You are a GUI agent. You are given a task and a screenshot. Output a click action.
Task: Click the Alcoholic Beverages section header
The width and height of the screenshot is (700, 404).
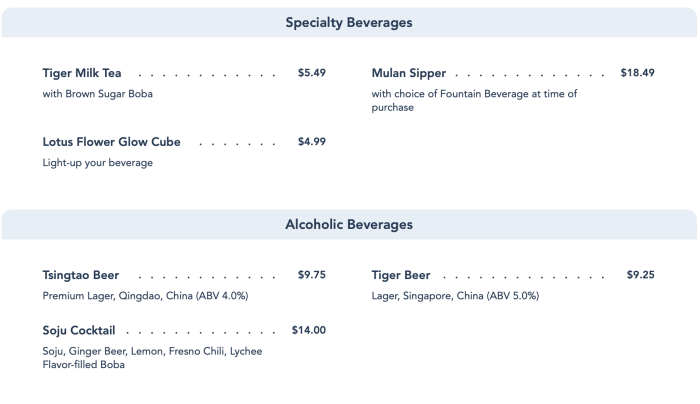click(x=349, y=225)
